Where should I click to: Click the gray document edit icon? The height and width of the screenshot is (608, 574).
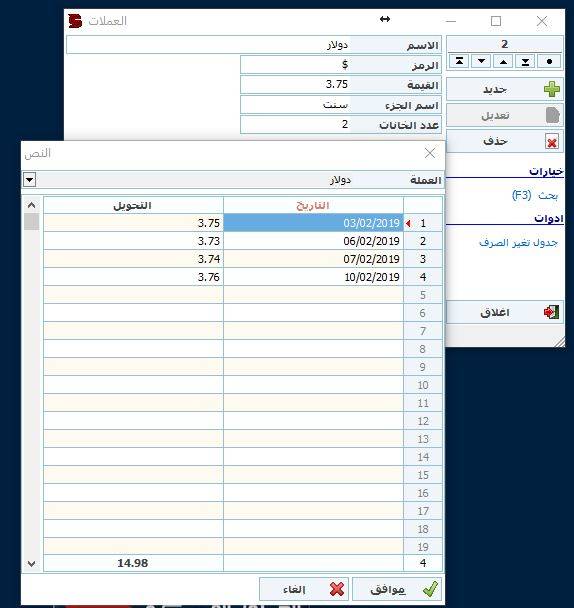(553, 115)
